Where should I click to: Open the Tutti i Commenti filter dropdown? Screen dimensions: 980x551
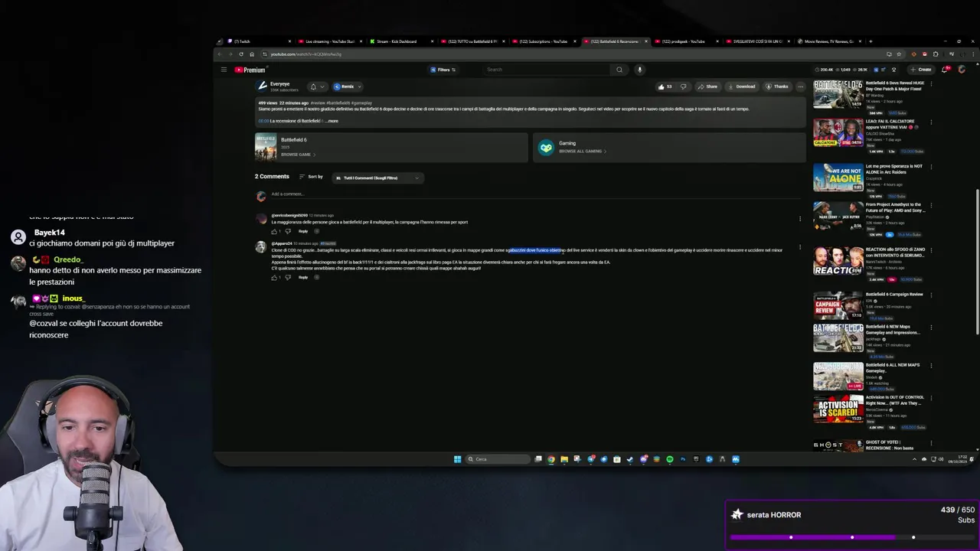pyautogui.click(x=377, y=178)
